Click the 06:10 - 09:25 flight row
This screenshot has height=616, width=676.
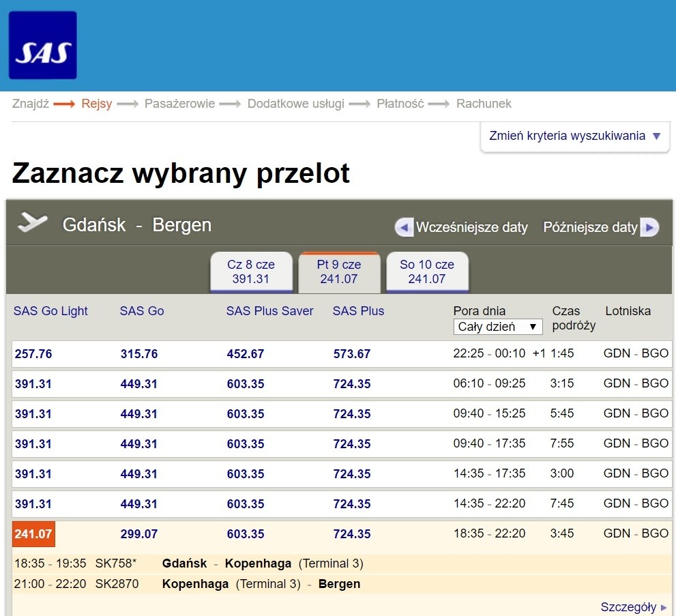tap(489, 383)
